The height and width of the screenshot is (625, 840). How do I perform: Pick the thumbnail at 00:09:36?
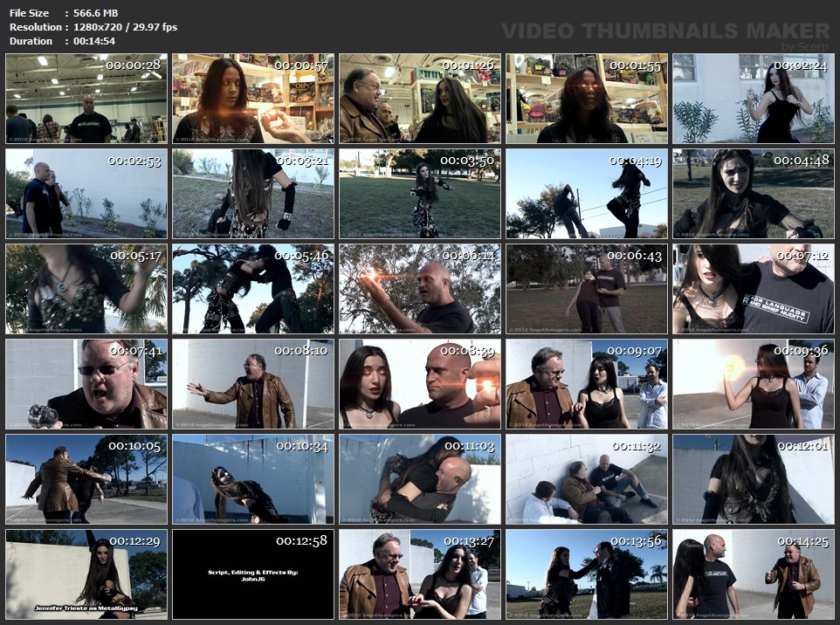coord(753,384)
